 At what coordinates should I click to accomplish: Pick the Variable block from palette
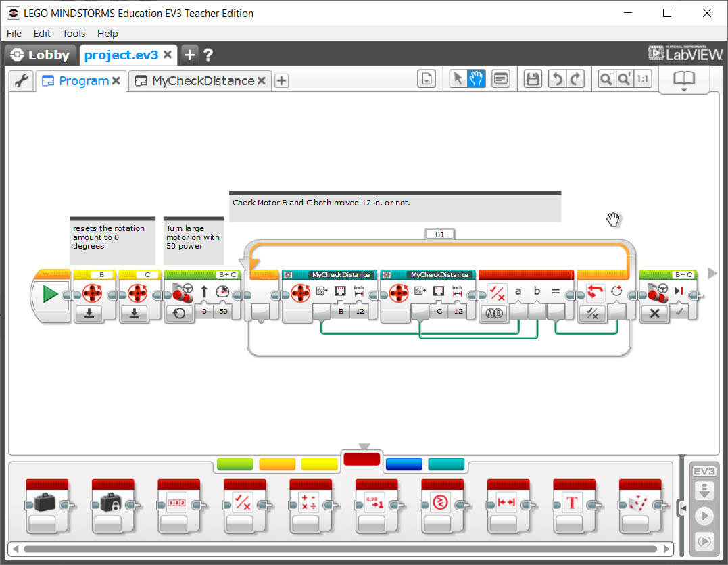click(47, 506)
